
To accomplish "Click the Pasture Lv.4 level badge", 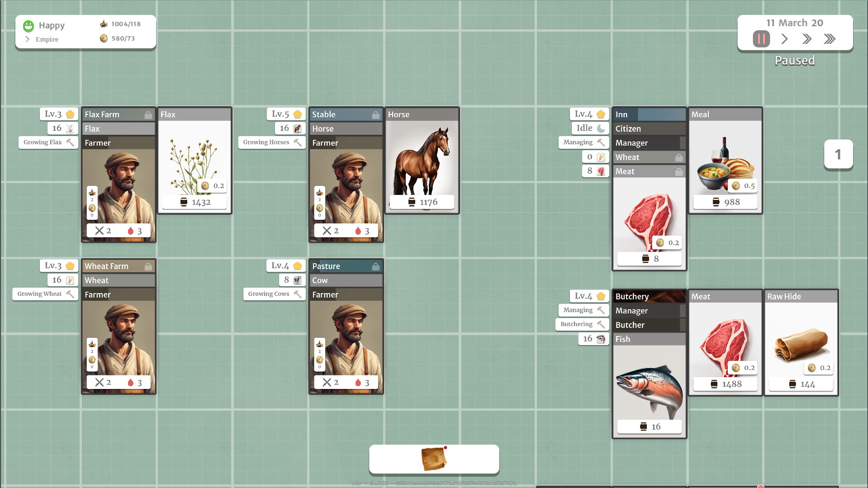I will (x=286, y=265).
